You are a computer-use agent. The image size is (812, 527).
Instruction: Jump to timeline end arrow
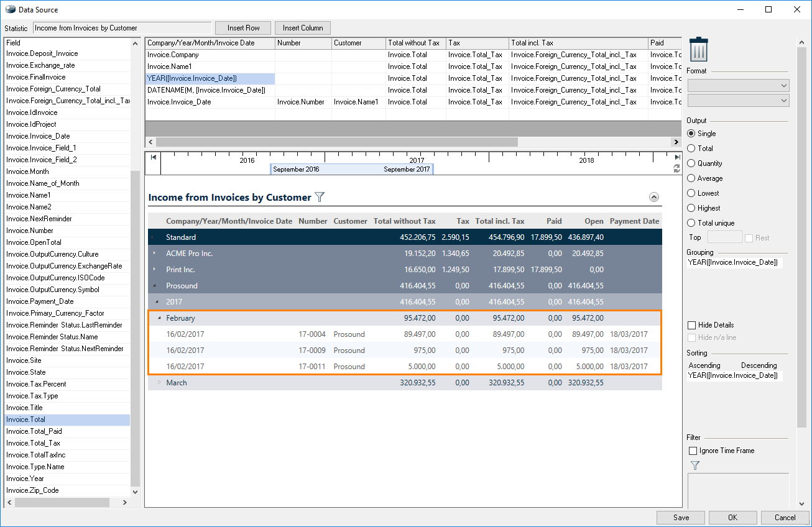(x=677, y=157)
